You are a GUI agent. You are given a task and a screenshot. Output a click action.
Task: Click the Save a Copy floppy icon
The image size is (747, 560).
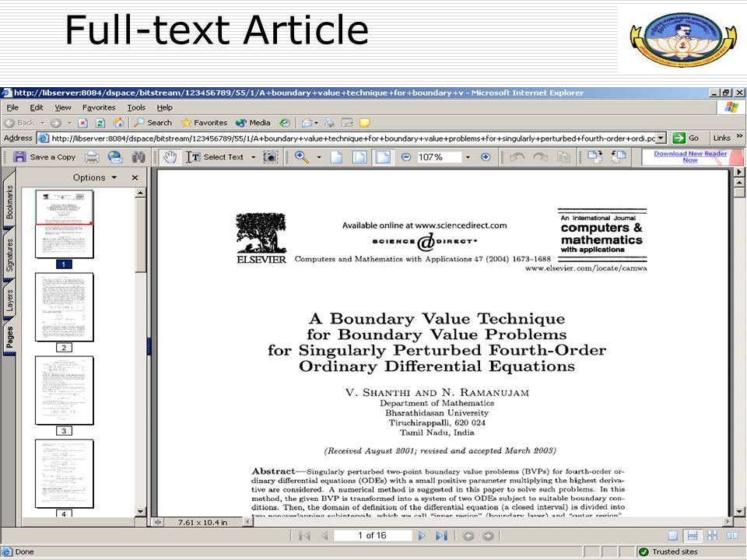click(x=19, y=156)
